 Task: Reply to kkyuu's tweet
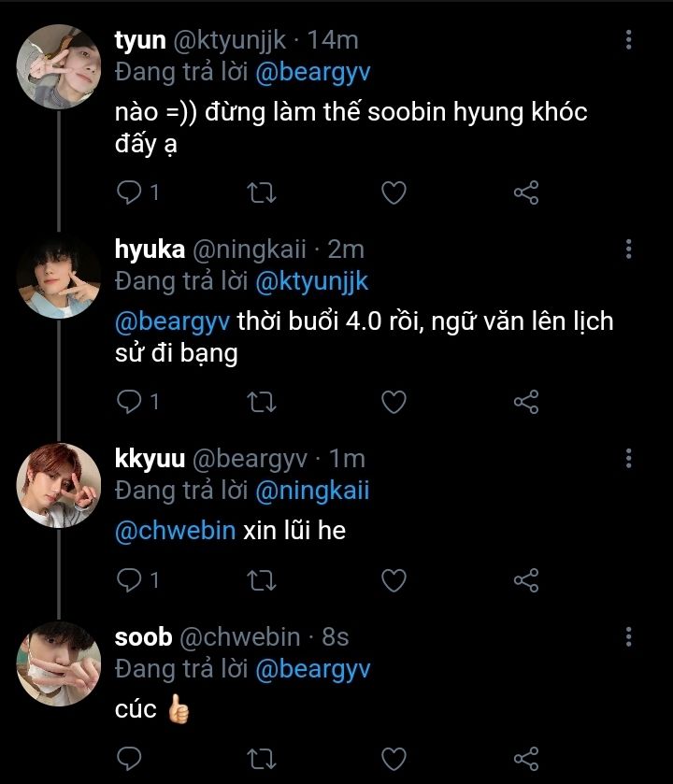130,580
